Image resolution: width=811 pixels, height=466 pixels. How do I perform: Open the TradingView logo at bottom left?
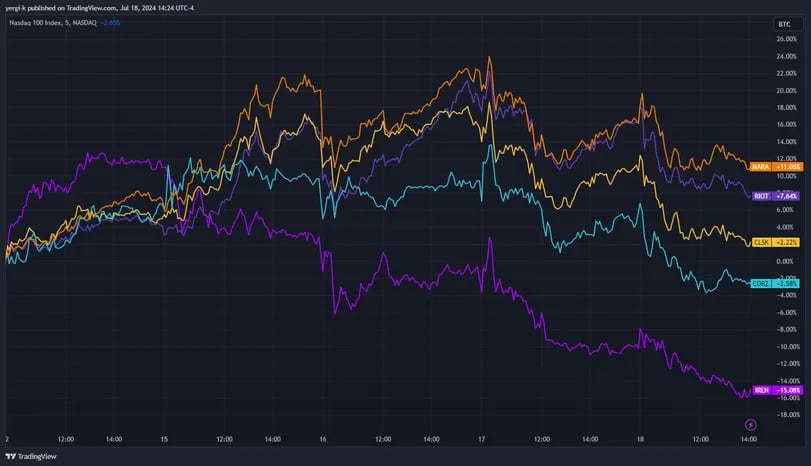pos(31,456)
